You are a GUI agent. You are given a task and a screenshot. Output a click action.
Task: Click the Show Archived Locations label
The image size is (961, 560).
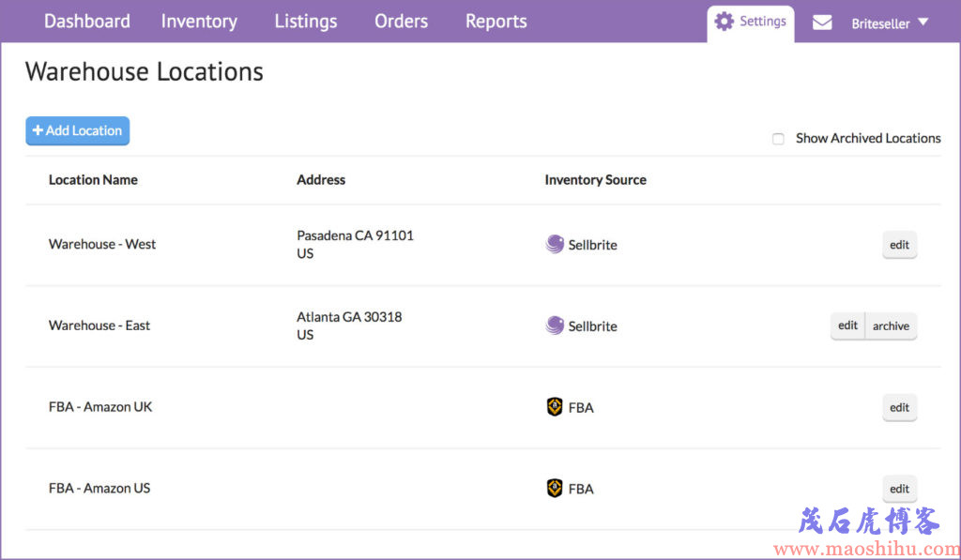point(868,139)
